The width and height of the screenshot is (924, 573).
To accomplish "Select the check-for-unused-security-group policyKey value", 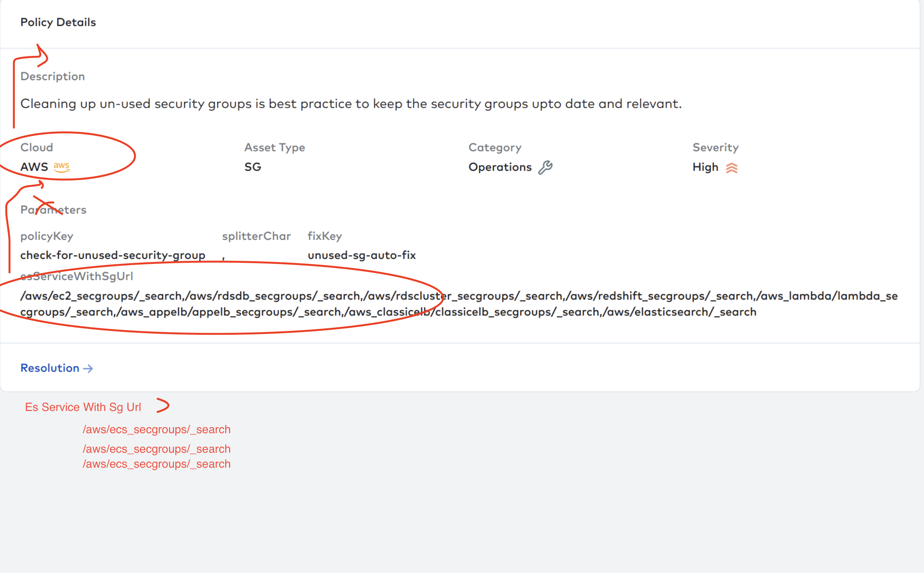I will coord(113,255).
